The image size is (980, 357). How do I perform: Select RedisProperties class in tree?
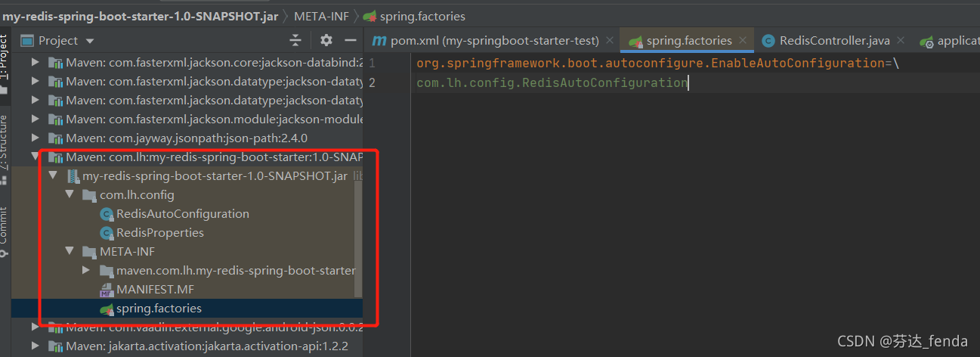[x=160, y=232]
